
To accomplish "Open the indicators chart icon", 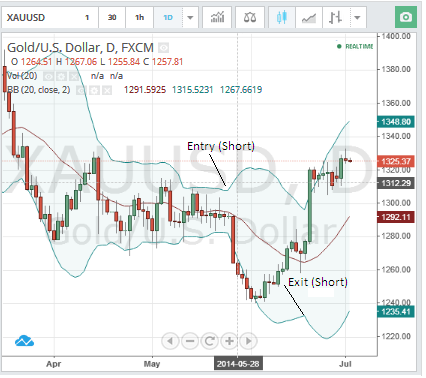I will pos(217,17).
